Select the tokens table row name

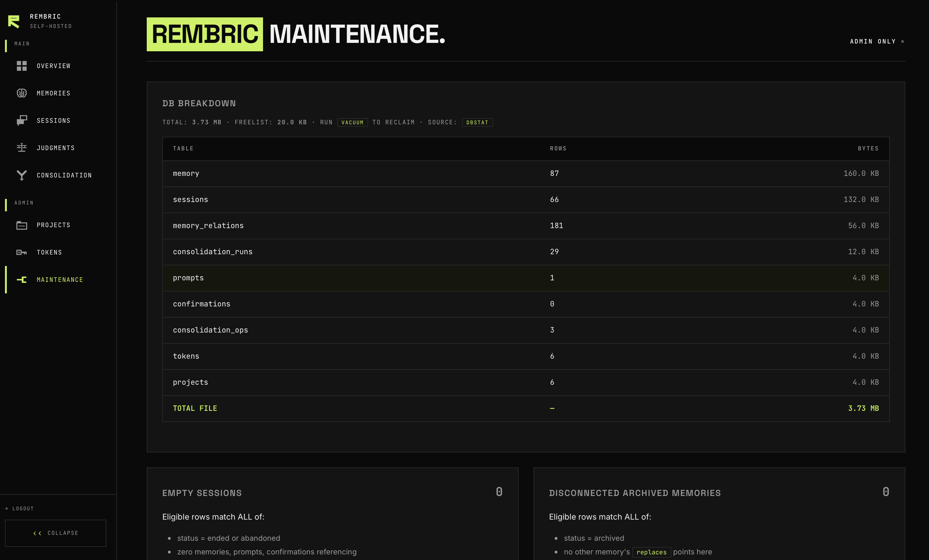pos(186,356)
